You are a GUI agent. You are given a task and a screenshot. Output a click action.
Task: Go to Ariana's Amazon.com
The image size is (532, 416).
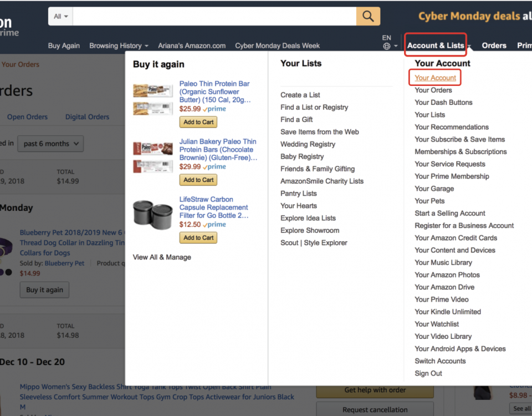click(192, 45)
